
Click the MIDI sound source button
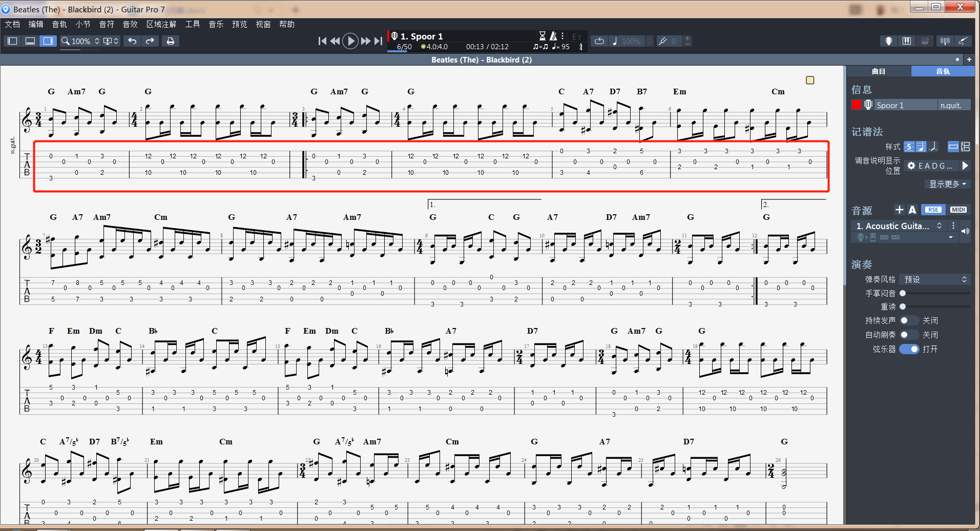point(958,210)
